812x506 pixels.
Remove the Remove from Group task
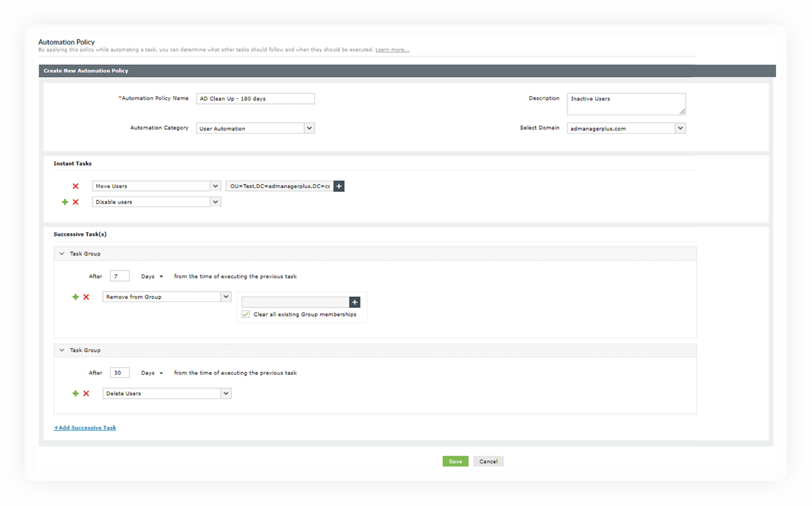click(x=86, y=297)
